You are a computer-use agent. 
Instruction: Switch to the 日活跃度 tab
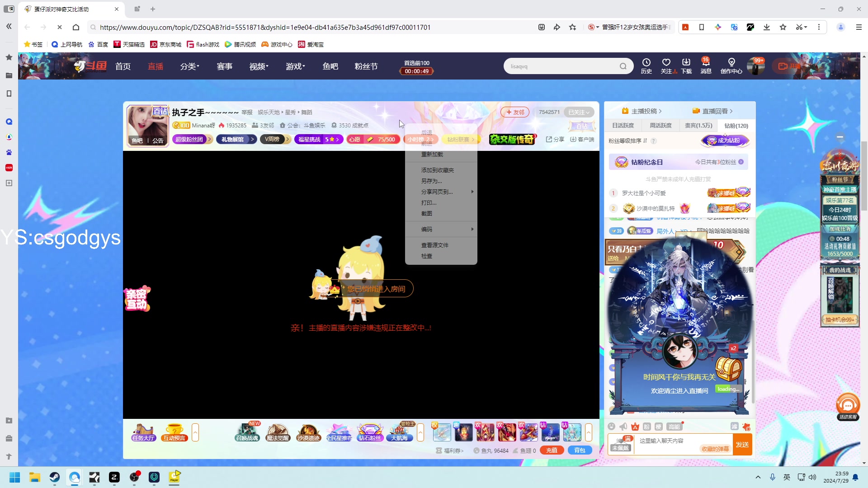point(623,126)
